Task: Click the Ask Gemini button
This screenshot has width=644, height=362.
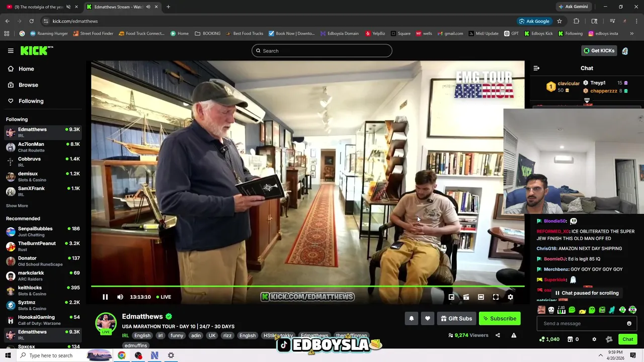Action: pyautogui.click(x=573, y=7)
